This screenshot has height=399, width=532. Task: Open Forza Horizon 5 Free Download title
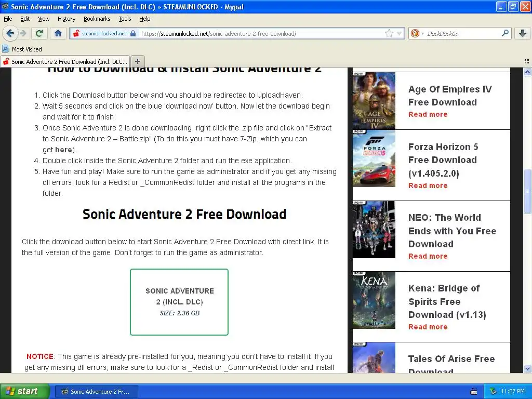(443, 160)
